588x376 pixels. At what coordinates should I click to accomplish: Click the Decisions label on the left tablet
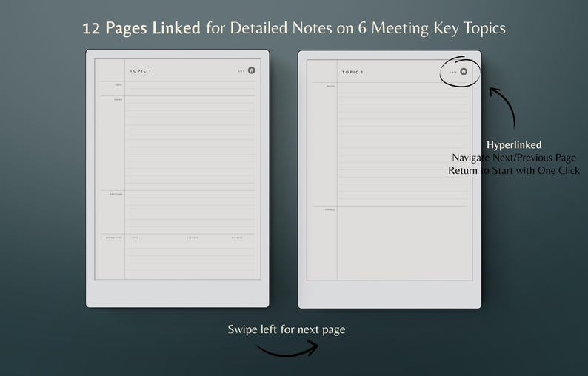pos(116,194)
